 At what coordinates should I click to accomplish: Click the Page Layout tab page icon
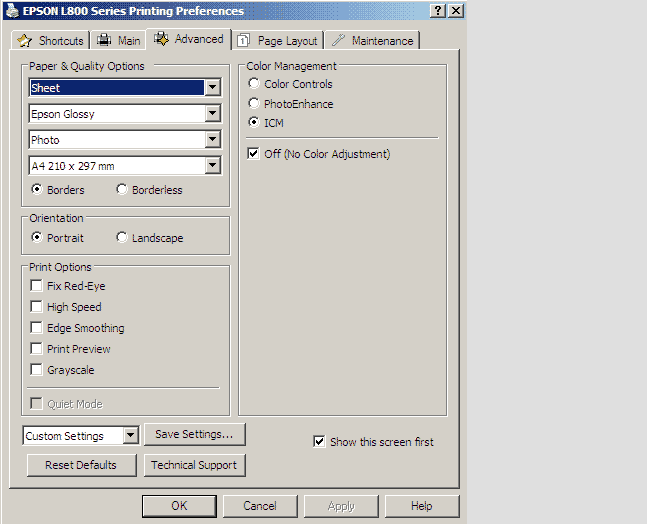[243, 41]
